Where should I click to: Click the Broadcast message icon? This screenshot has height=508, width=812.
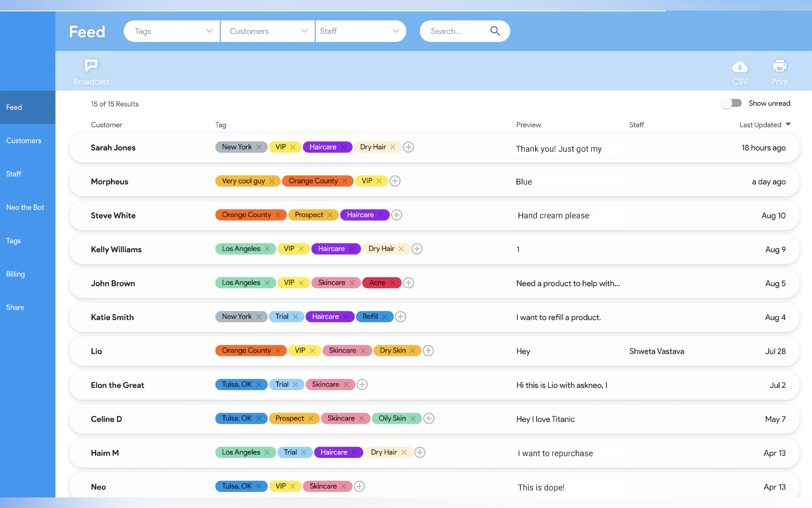tap(91, 66)
